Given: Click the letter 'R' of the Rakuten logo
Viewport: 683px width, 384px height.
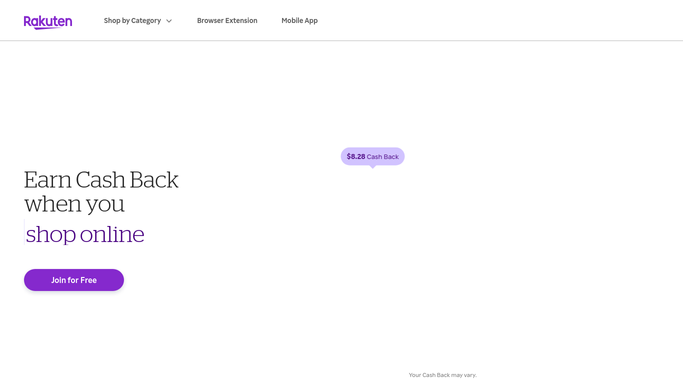Looking at the screenshot, I should click(27, 21).
